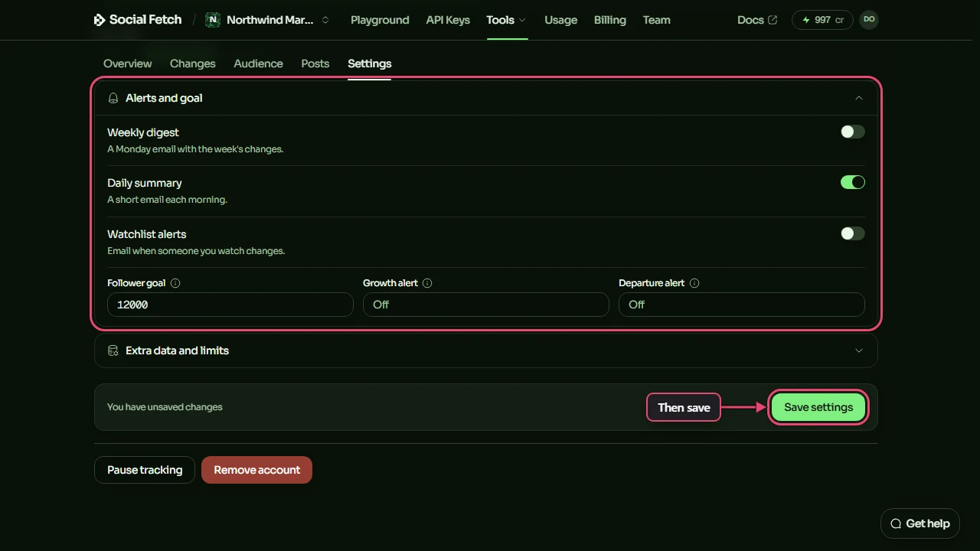Open the Get help chat button

click(x=920, y=523)
